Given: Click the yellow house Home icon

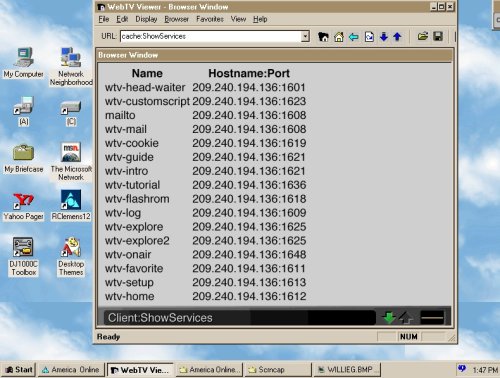Looking at the screenshot, I should click(x=339, y=36).
